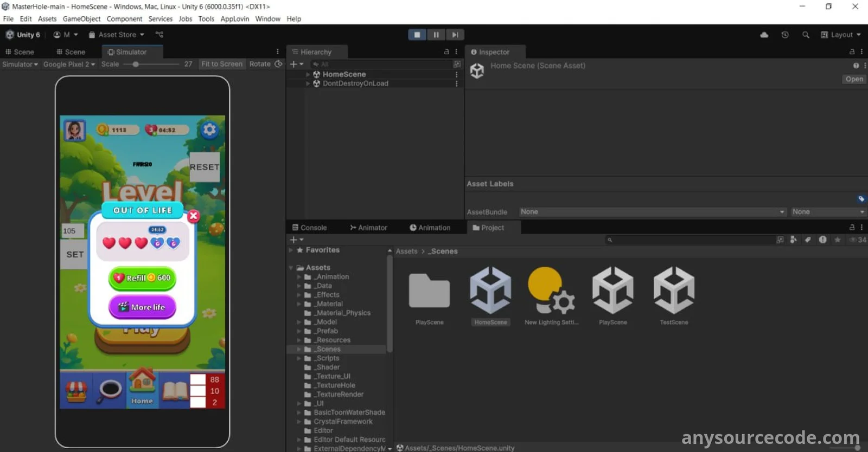
Task: Click the search by label icon in Project
Action: [x=808, y=240]
